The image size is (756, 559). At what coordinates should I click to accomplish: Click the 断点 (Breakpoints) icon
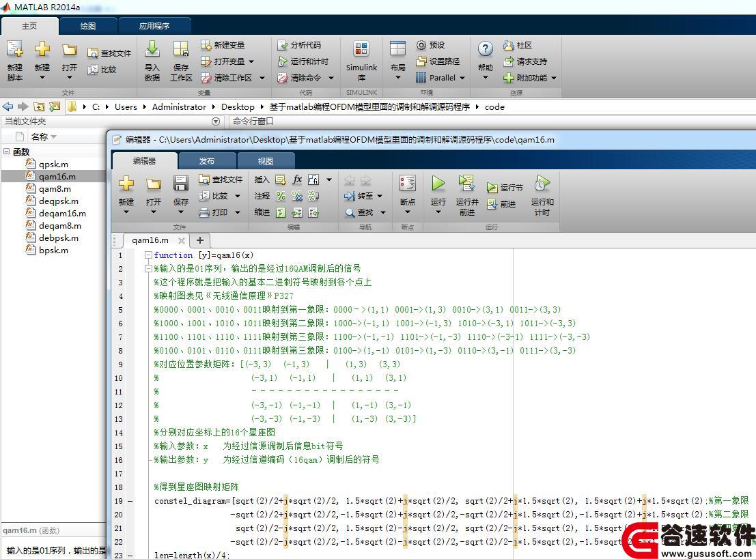coord(408,184)
